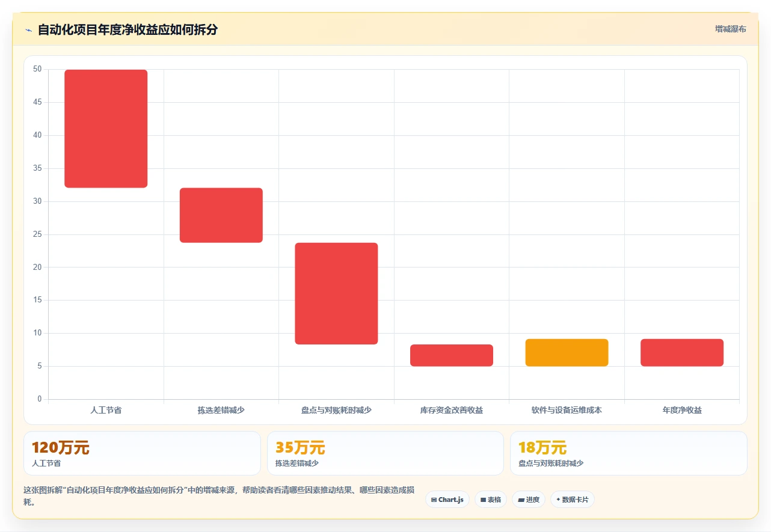Click the 增减瀑布 label in the header

(x=730, y=29)
